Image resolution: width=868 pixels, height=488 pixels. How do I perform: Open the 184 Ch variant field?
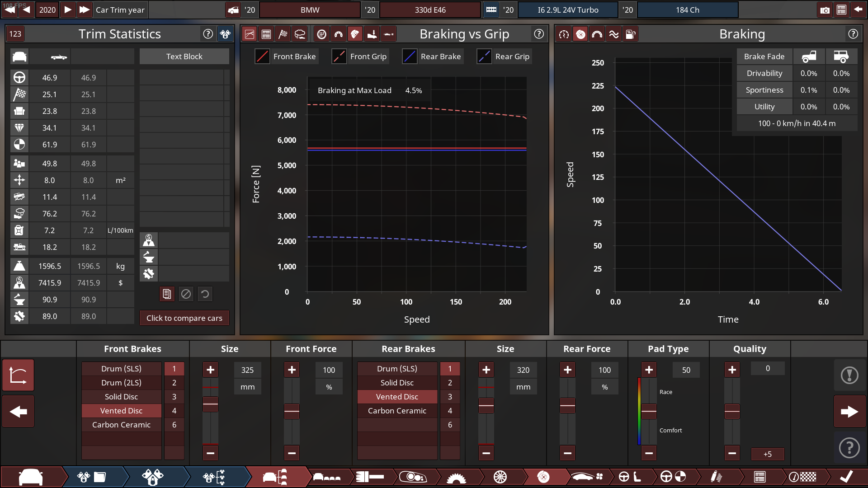click(x=688, y=10)
